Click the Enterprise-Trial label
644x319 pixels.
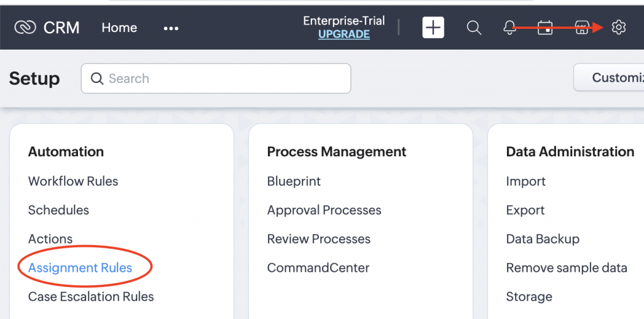(x=344, y=21)
